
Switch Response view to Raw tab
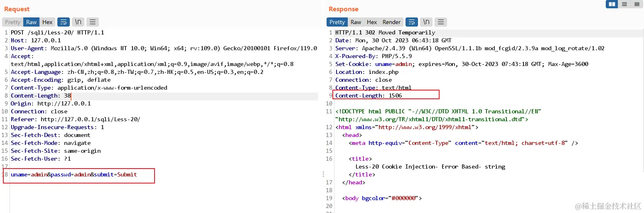tap(356, 22)
